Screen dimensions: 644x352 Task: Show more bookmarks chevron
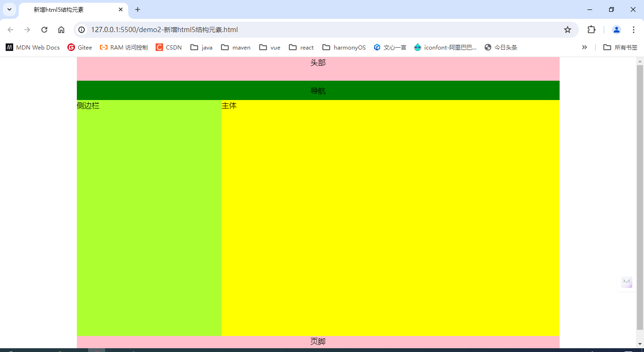click(x=585, y=47)
